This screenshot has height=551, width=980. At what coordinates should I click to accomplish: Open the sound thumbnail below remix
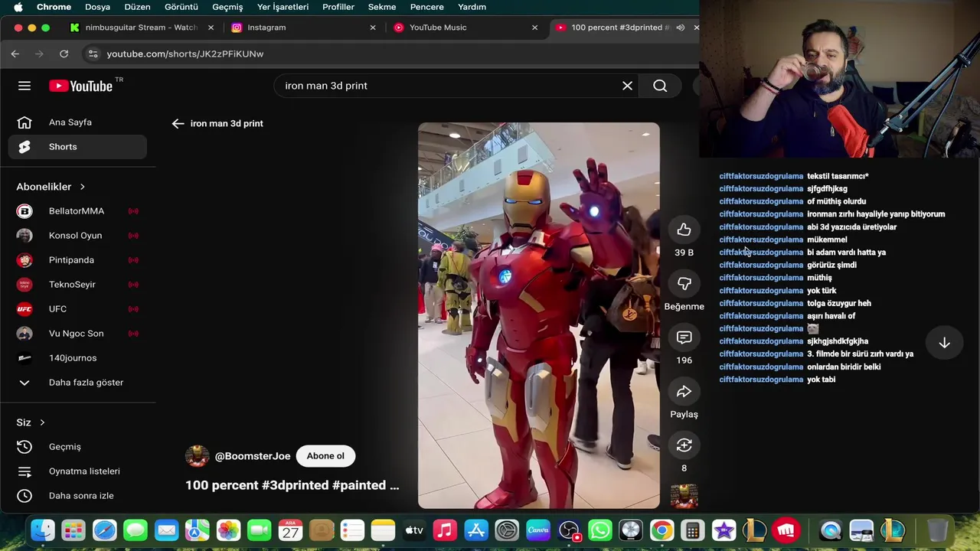(x=684, y=496)
